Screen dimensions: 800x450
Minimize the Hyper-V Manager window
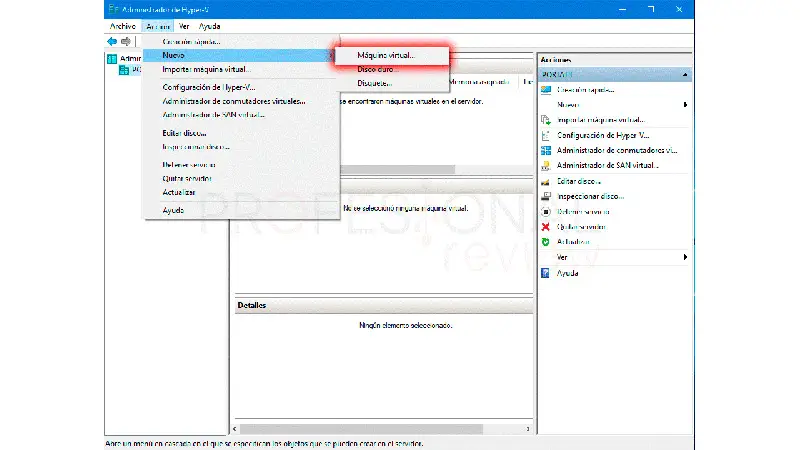coord(622,9)
